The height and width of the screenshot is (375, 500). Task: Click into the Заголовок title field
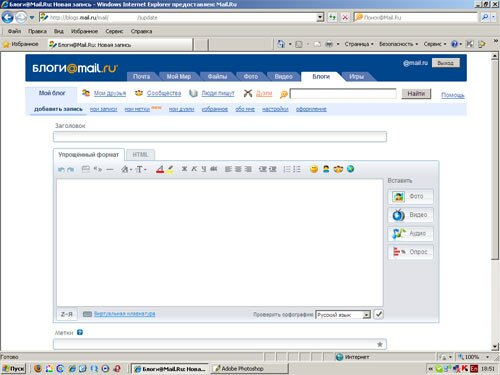(x=220, y=137)
